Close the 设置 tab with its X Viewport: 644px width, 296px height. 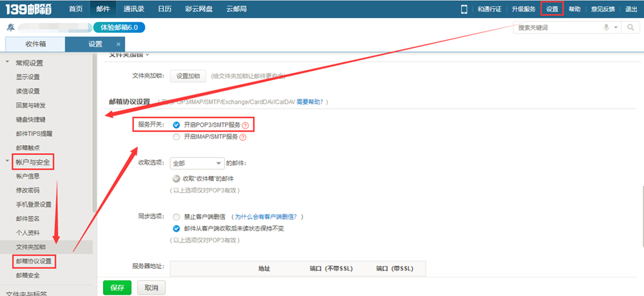pos(118,44)
